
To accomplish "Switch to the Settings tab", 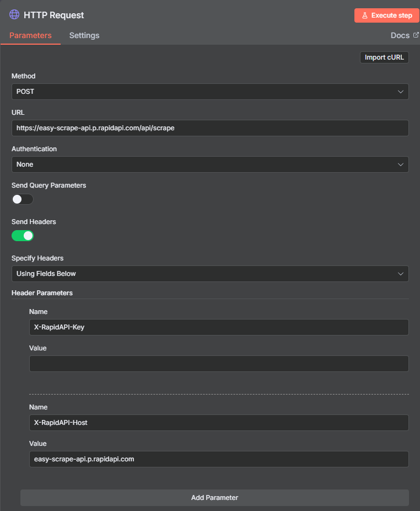I will [84, 35].
